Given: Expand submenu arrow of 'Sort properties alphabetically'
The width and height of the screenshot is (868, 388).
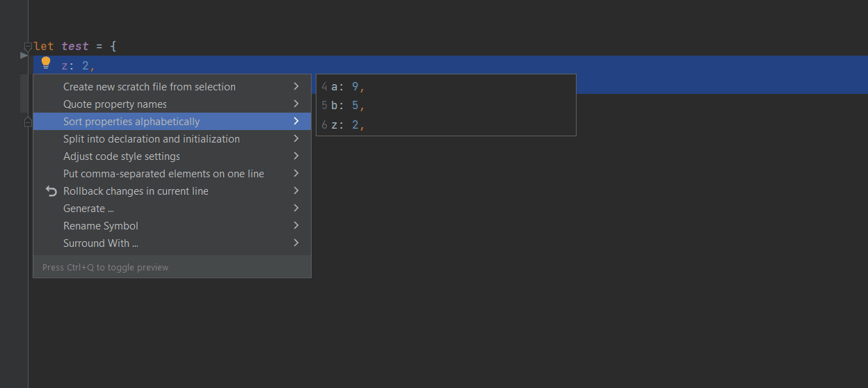Looking at the screenshot, I should 296,121.
